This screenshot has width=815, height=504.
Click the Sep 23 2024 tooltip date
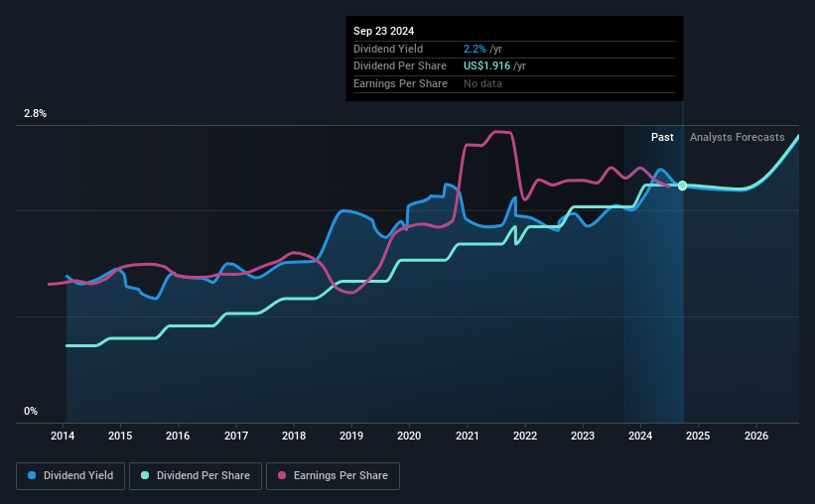click(383, 31)
